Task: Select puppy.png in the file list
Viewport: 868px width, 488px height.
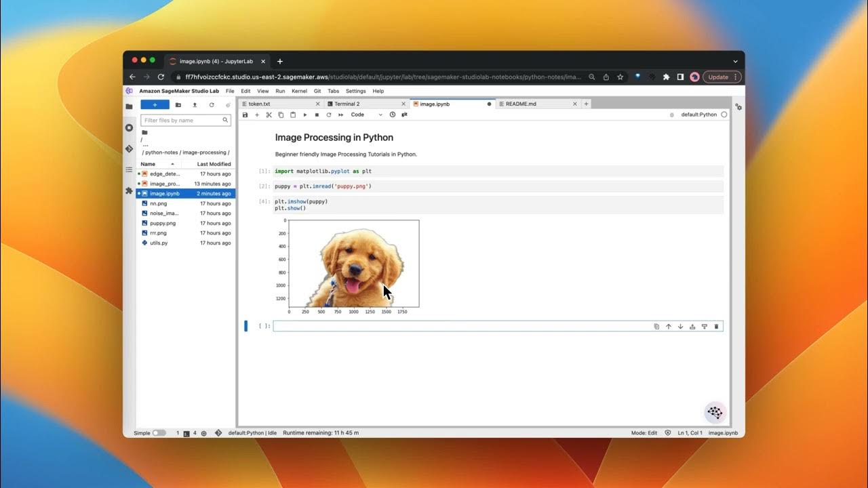Action: (x=186, y=223)
